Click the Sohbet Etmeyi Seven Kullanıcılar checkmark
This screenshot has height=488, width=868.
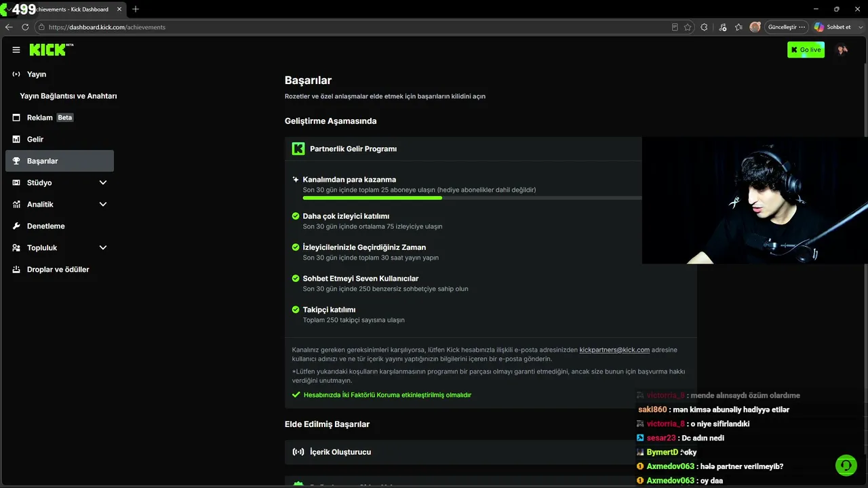pos(296,279)
